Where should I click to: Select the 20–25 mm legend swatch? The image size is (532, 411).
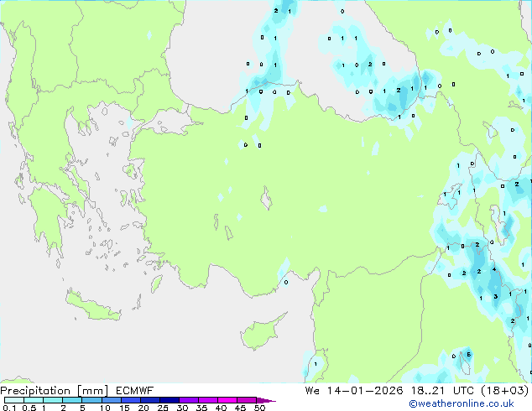(x=149, y=400)
